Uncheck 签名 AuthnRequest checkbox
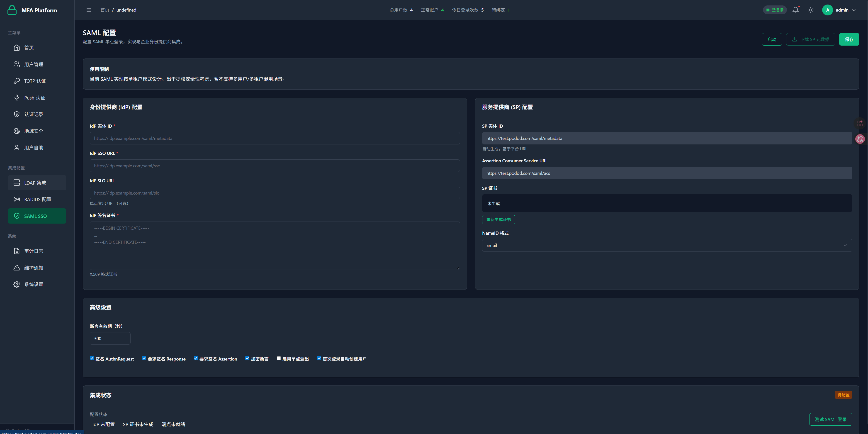 [x=92, y=358]
